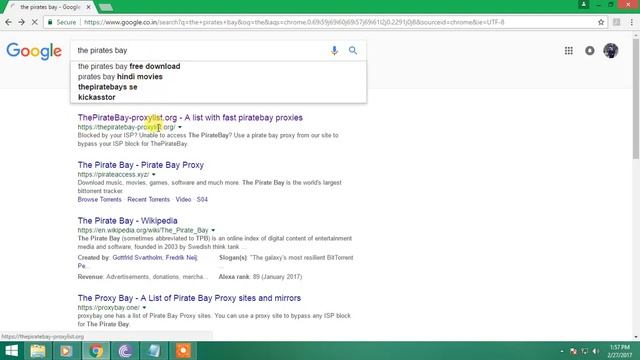Follow the S04 sitelink
This screenshot has height=360, width=640.
pyautogui.click(x=202, y=200)
